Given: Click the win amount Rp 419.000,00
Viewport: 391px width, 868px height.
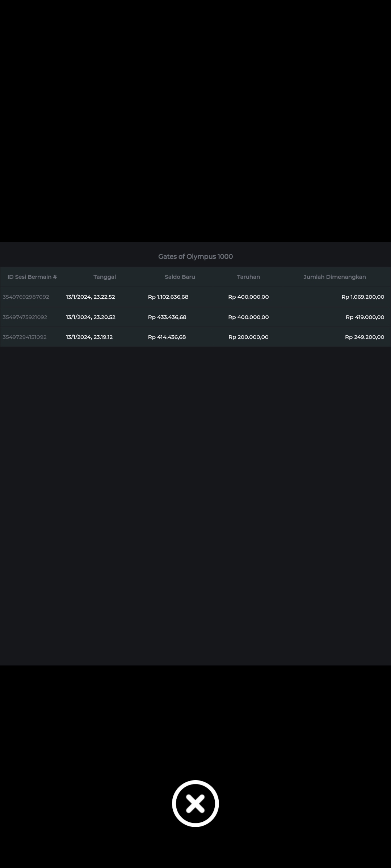Looking at the screenshot, I should (x=365, y=317).
